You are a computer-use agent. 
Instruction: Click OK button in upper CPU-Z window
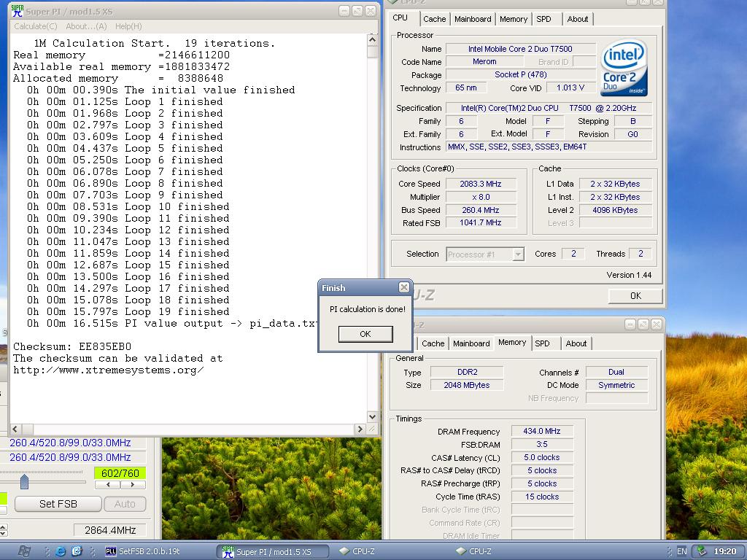(635, 296)
